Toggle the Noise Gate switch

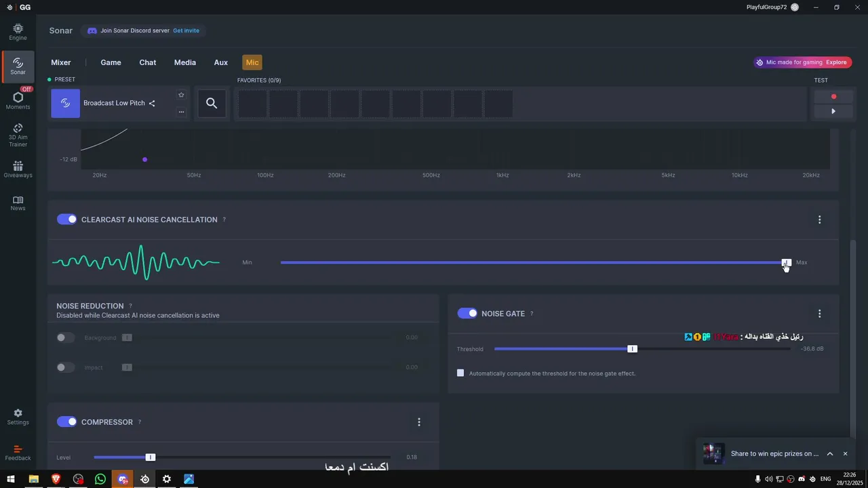[467, 313]
